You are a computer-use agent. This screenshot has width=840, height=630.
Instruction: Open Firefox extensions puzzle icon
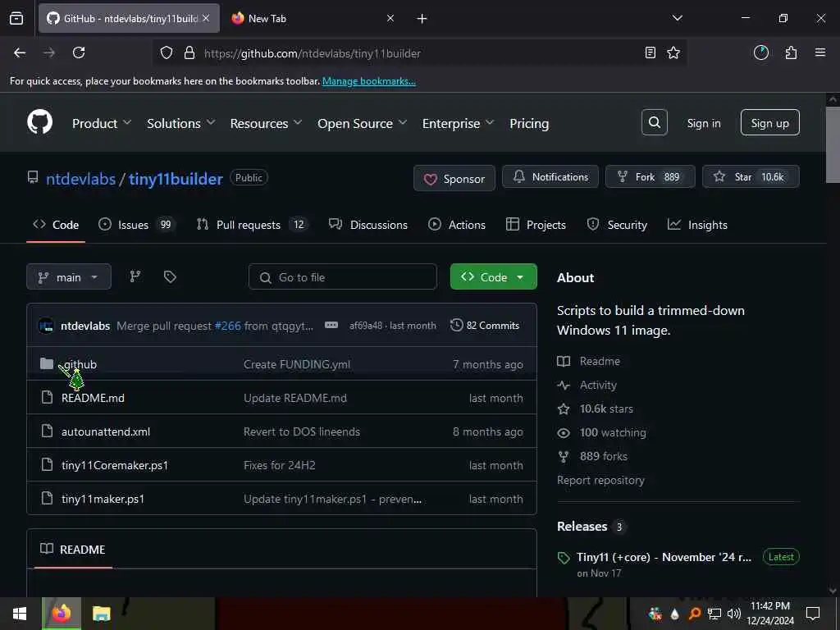pos(791,52)
